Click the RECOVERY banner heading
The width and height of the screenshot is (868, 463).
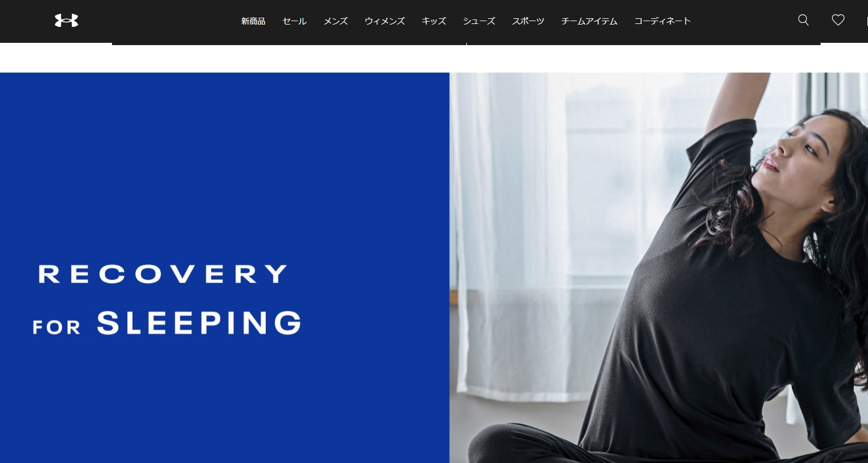pyautogui.click(x=163, y=274)
